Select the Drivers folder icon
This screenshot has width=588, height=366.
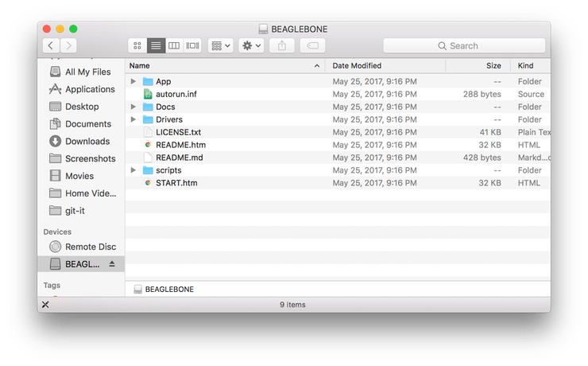pyautogui.click(x=148, y=120)
